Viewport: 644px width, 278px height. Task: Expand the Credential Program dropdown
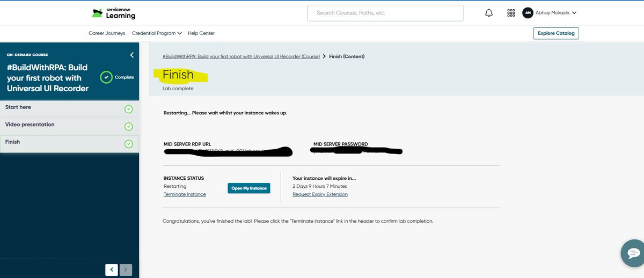coord(157,33)
